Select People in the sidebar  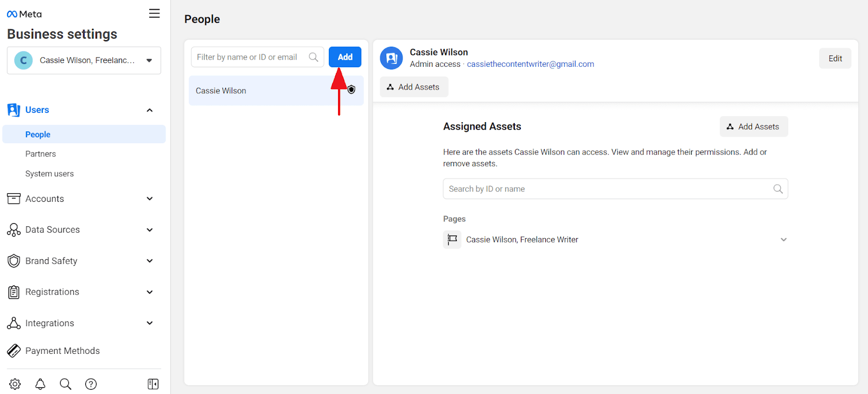point(84,134)
